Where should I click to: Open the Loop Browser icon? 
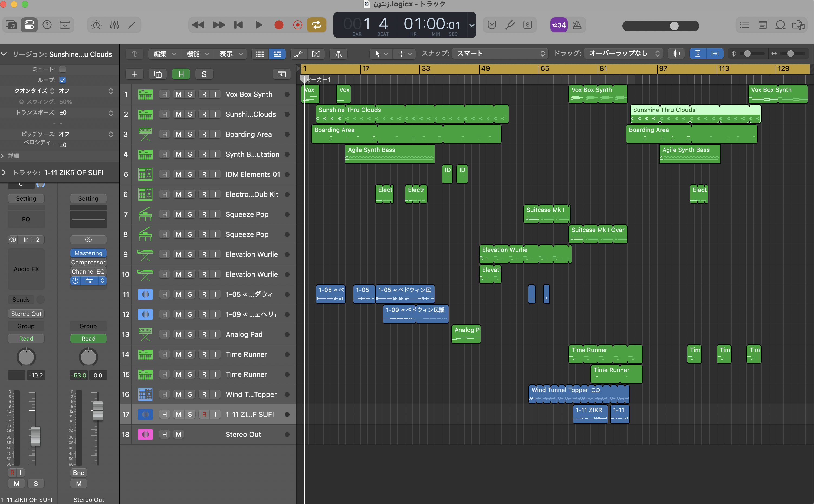[x=780, y=25]
